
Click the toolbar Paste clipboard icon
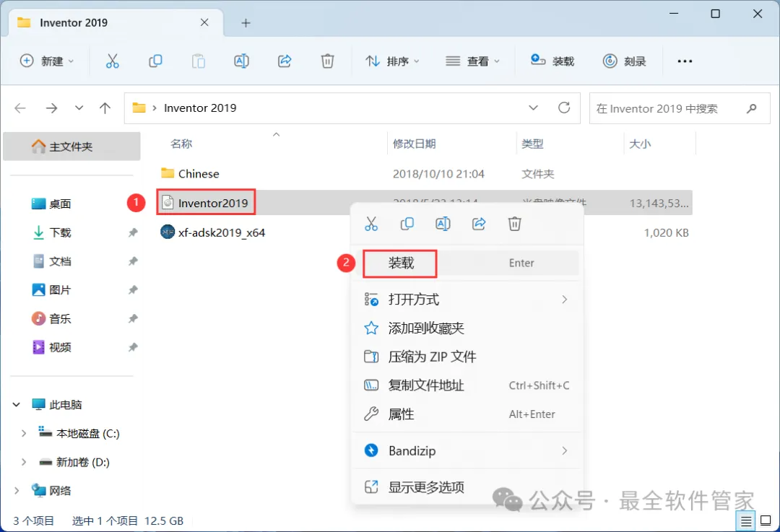(x=199, y=61)
